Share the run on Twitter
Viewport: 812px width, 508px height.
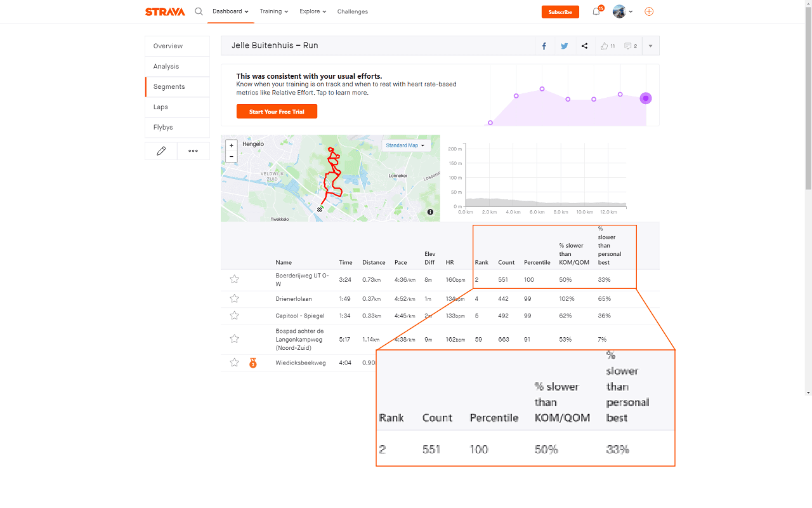564,46
